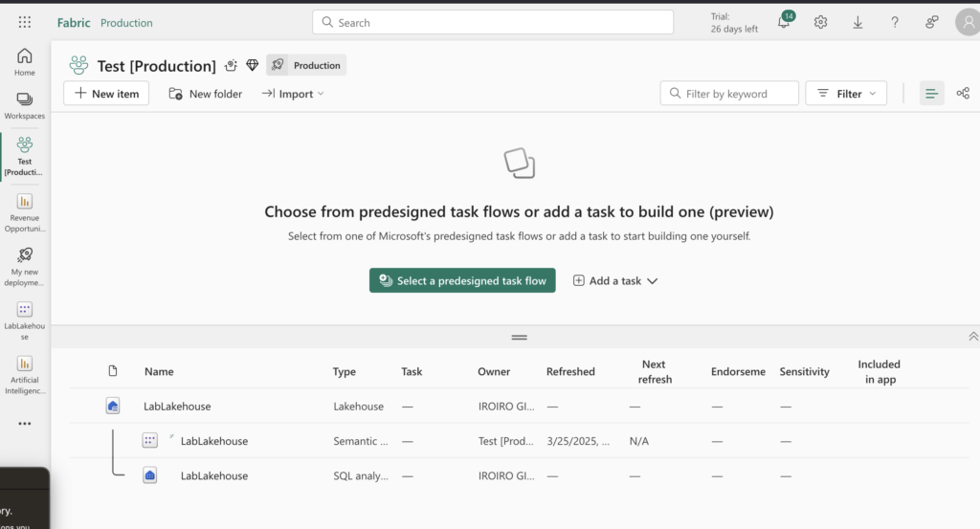Click the Refreshed column header
This screenshot has height=529, width=980.
coord(570,371)
